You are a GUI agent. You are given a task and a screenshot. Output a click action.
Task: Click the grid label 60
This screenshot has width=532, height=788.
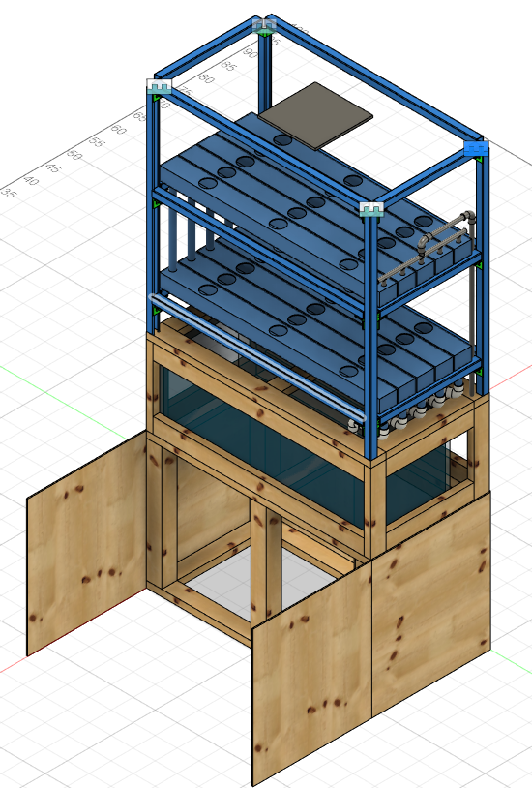[x=119, y=130]
